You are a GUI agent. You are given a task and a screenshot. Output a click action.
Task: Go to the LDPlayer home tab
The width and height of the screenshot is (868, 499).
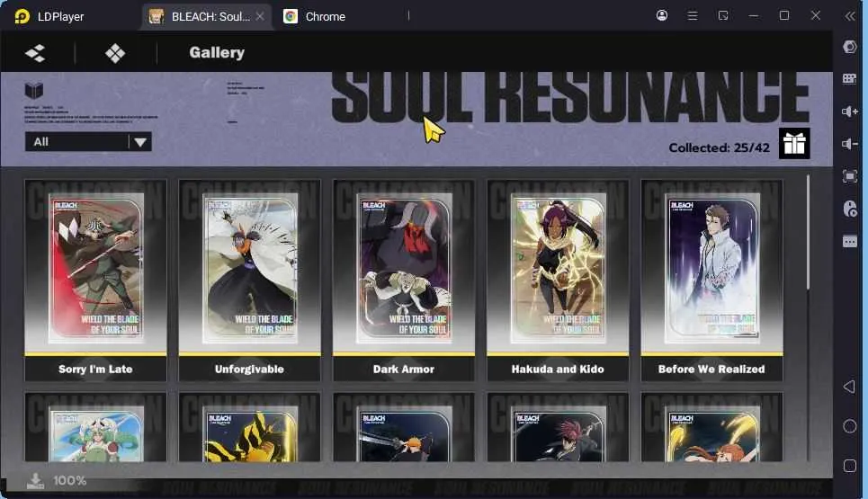click(49, 16)
